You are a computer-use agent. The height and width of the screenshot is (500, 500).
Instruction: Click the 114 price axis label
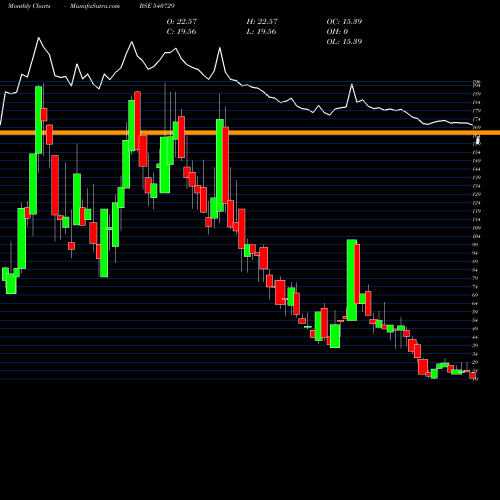(477, 219)
